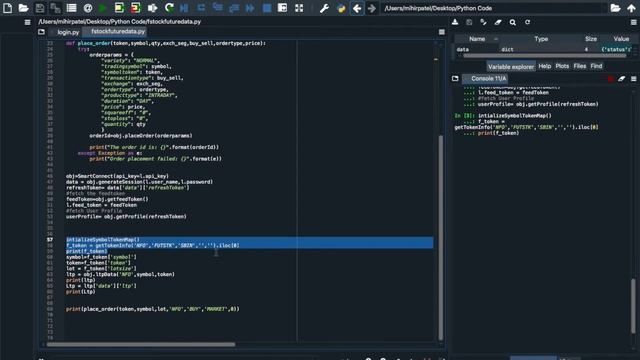Viewport: 640px width, 360px height.
Task: Save all open files
Action: pyautogui.click(x=55, y=8)
